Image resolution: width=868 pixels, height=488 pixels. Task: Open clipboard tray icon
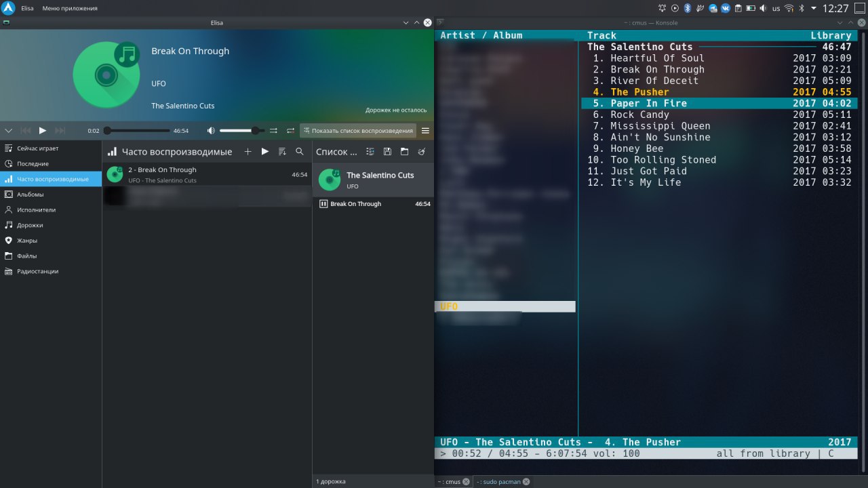click(x=738, y=8)
